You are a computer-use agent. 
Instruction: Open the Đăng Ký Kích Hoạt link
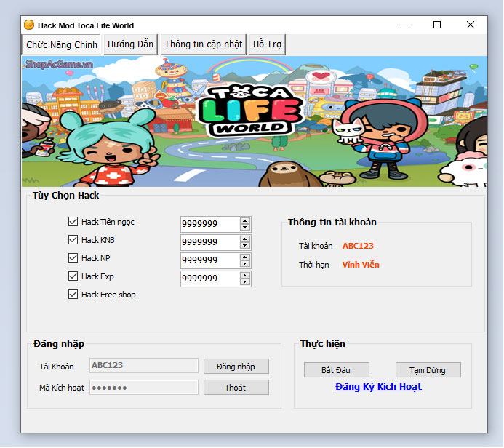[378, 387]
